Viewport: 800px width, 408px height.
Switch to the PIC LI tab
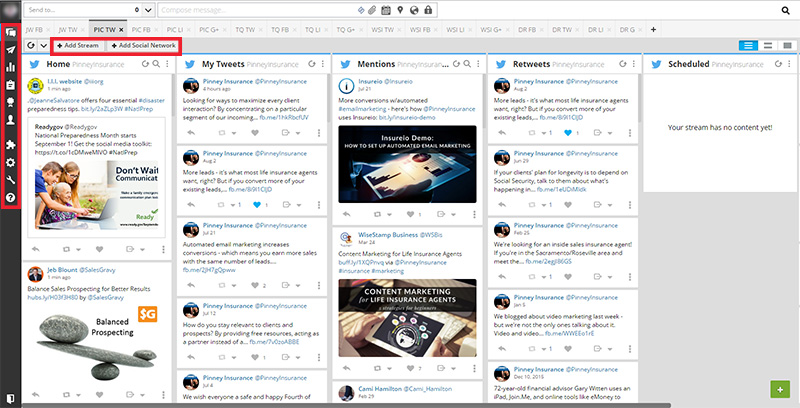coord(175,30)
